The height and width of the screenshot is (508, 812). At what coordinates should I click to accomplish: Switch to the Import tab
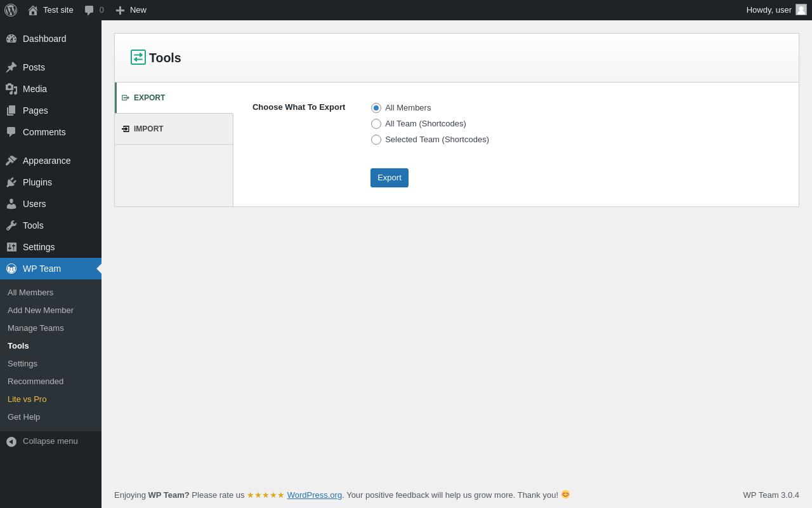pos(174,129)
